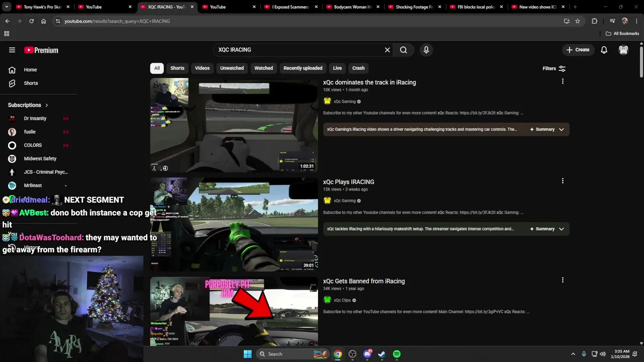Click the Create button
644x362 pixels.
[578, 50]
